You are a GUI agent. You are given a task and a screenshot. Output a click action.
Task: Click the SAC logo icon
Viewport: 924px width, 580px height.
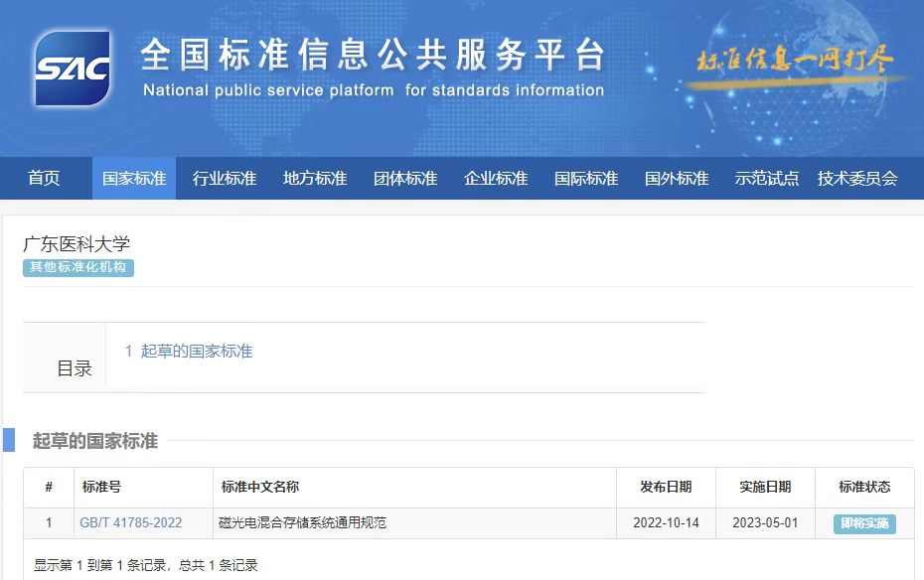click(x=73, y=68)
